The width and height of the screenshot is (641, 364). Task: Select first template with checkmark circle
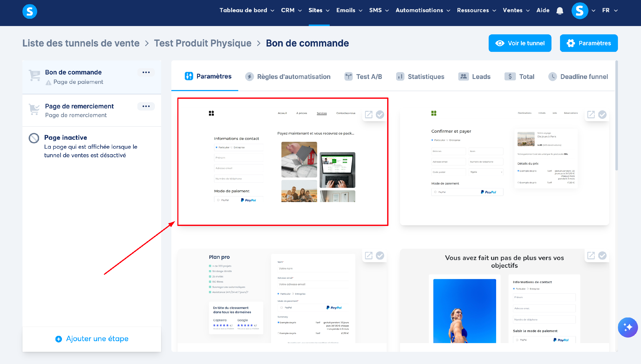380,115
